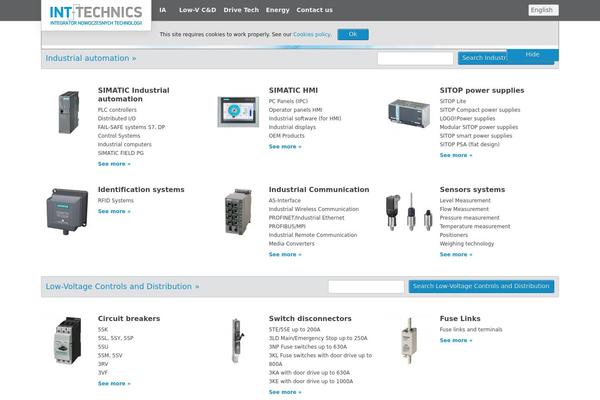Open the Circuit breakers product image

click(x=68, y=340)
